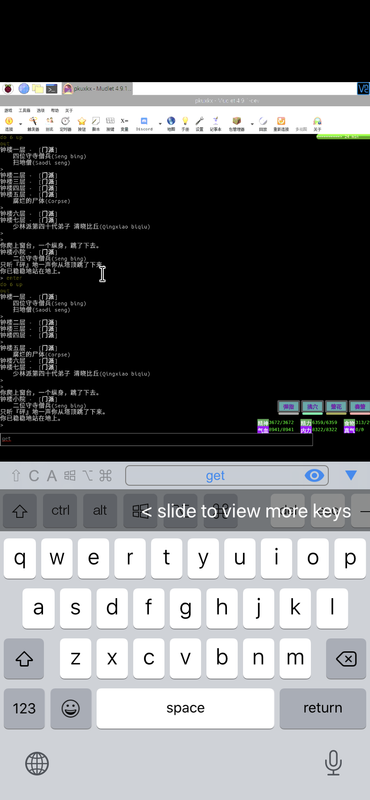Click the 连接 (Connect) toolbar icon
370x800 pixels.
point(8,124)
